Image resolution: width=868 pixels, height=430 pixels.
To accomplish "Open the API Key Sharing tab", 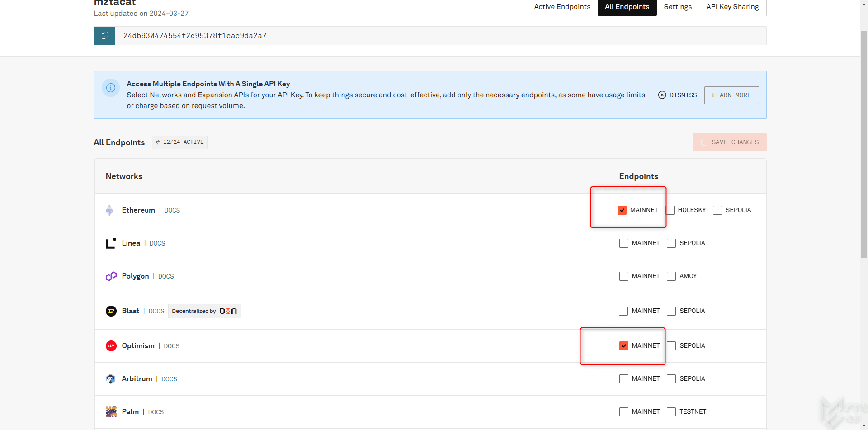I will point(732,7).
